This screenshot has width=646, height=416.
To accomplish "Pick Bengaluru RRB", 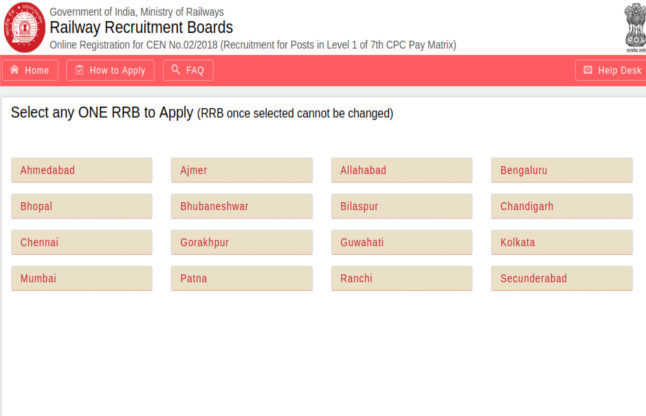I will click(x=561, y=170).
